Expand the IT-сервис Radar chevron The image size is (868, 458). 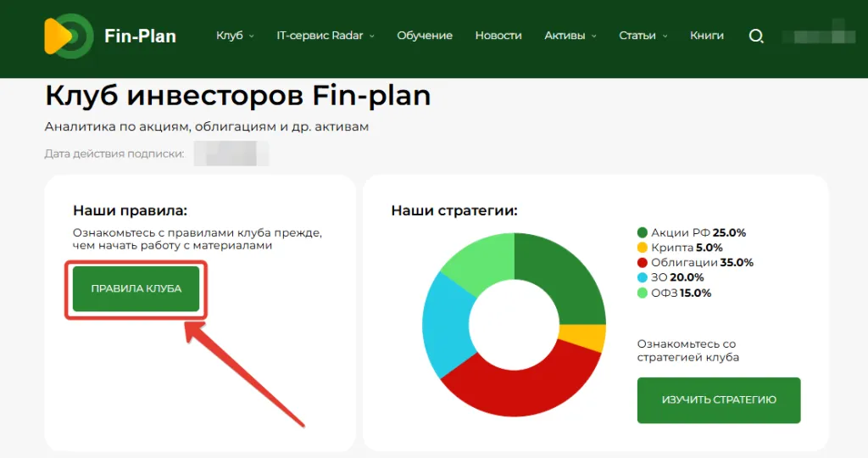[372, 36]
